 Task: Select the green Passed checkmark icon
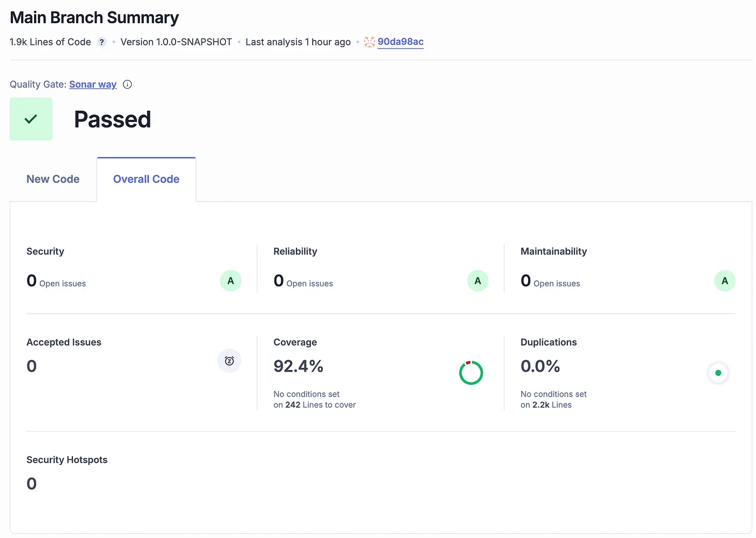pos(31,119)
